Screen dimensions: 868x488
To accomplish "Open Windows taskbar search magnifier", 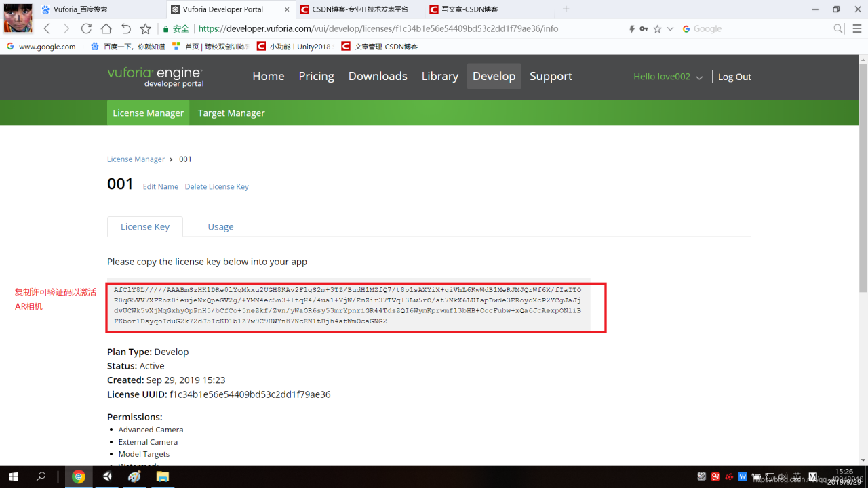I will 41,476.
